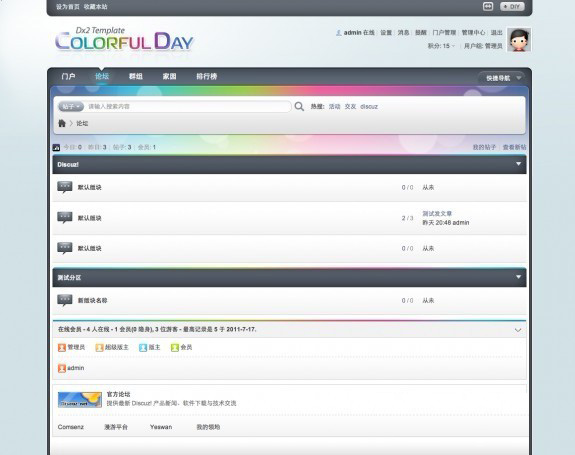
Task: Click the home breadcrumb icon
Action: [x=62, y=123]
